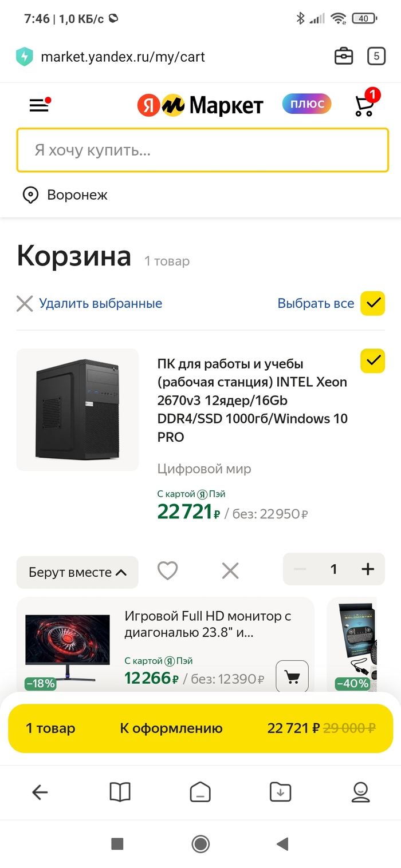Remove the PC item with X icon
The image size is (401, 868).
tap(230, 570)
